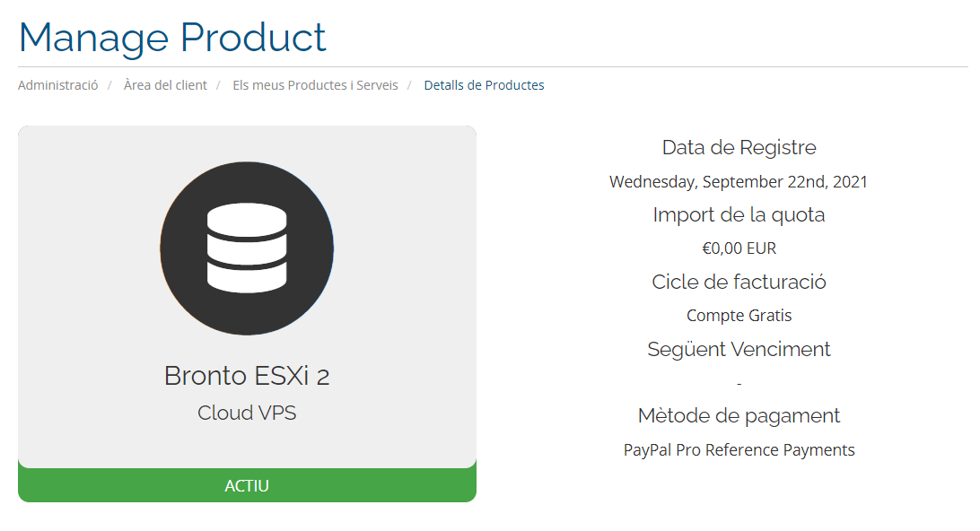Click the Cloud VPS label
This screenshot has width=980, height=531.
(247, 413)
